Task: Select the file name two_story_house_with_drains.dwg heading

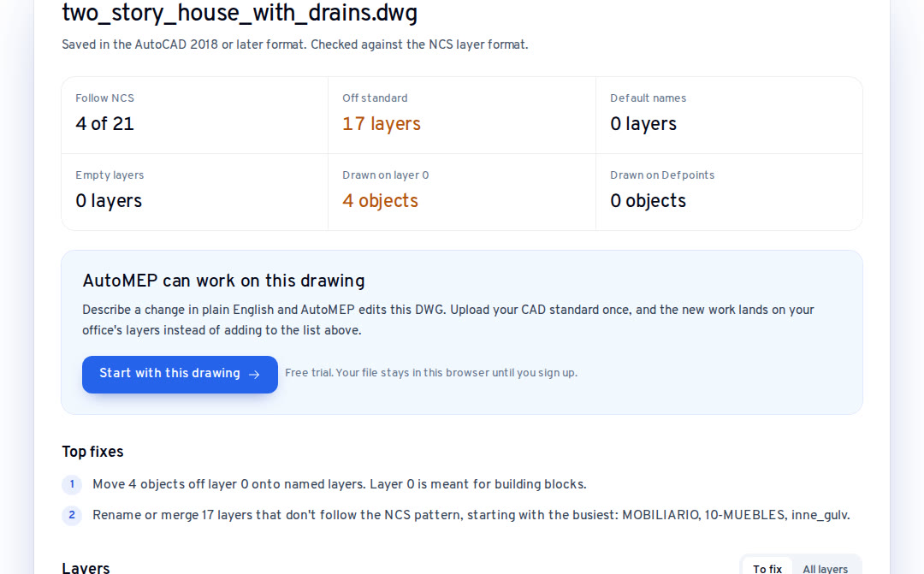Action: [240, 13]
